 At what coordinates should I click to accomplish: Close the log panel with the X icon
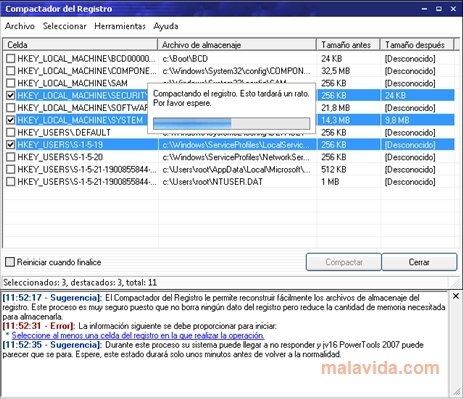(456, 296)
